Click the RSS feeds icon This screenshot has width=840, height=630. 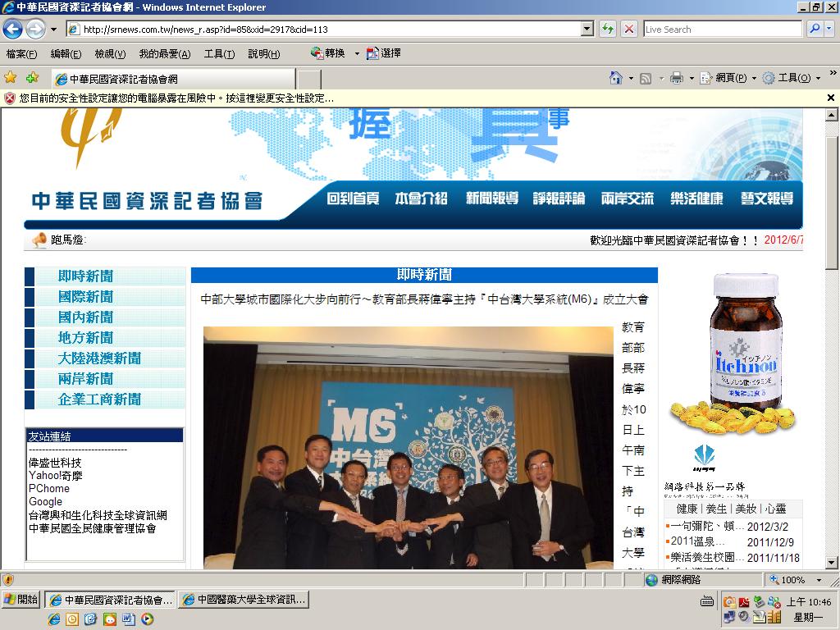pos(646,79)
